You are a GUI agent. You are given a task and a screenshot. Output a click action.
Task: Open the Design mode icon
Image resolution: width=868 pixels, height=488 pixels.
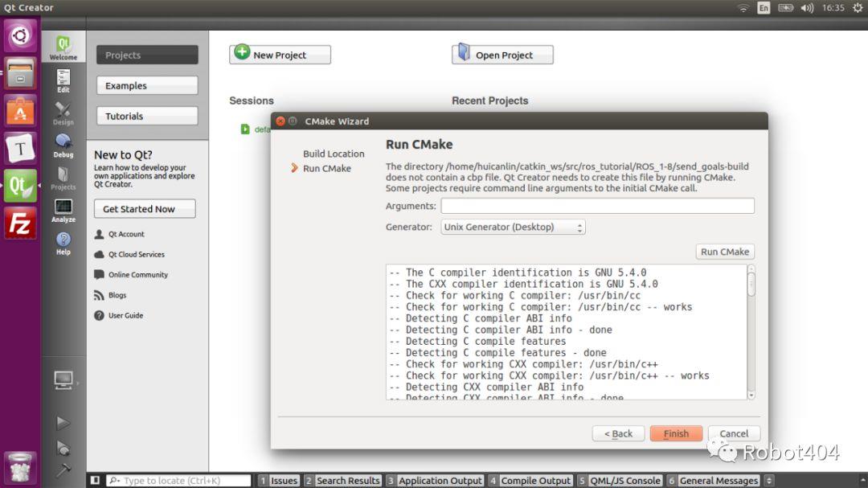(x=63, y=113)
